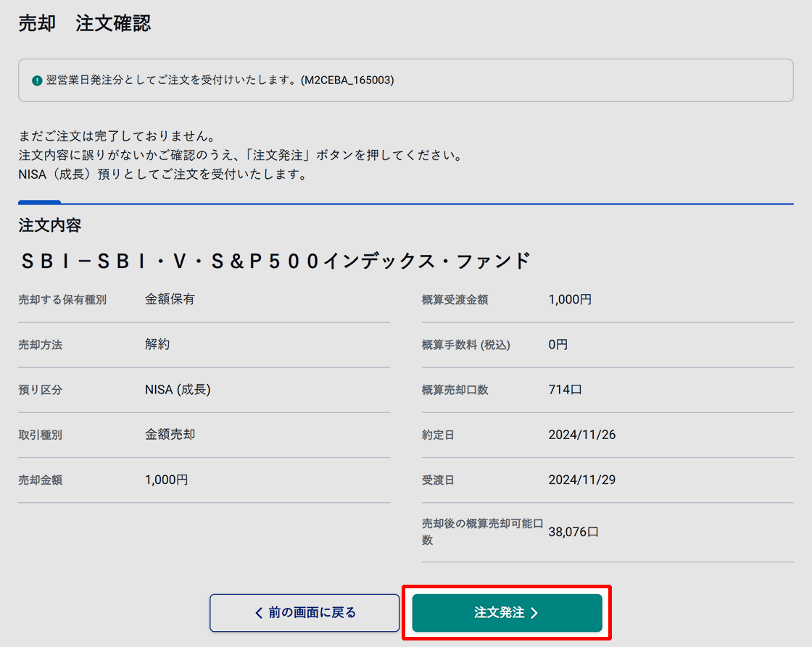Click the 取引種別 label
The height and width of the screenshot is (647, 812).
[41, 435]
